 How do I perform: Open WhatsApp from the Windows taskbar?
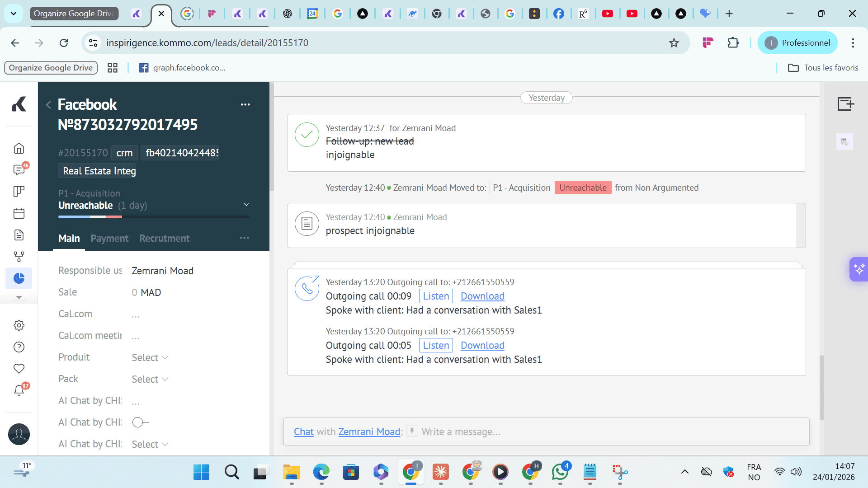560,472
